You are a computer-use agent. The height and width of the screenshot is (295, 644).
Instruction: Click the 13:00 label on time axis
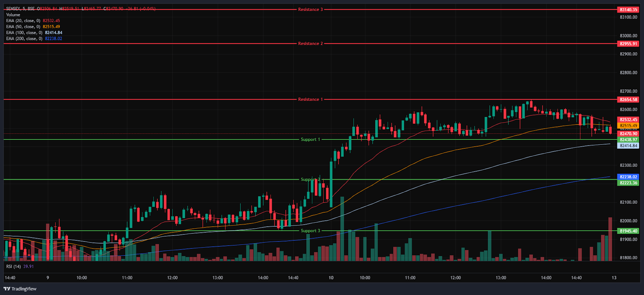pos(501,278)
